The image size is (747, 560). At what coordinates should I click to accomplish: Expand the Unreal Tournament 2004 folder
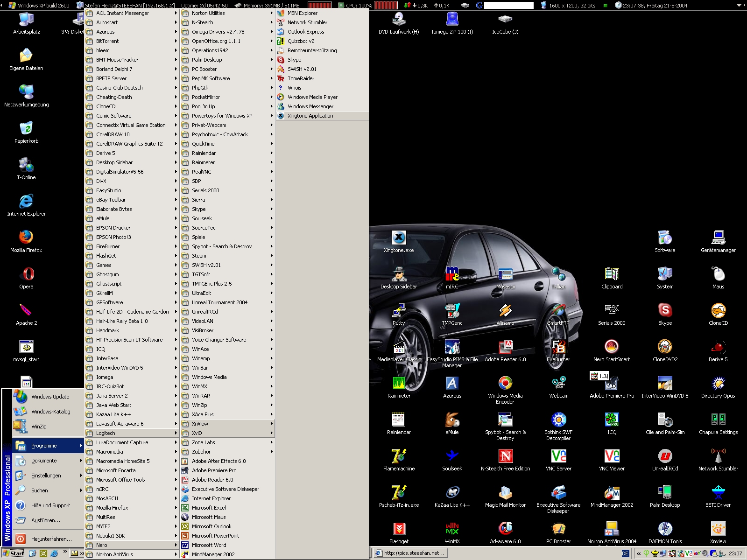[227, 302]
